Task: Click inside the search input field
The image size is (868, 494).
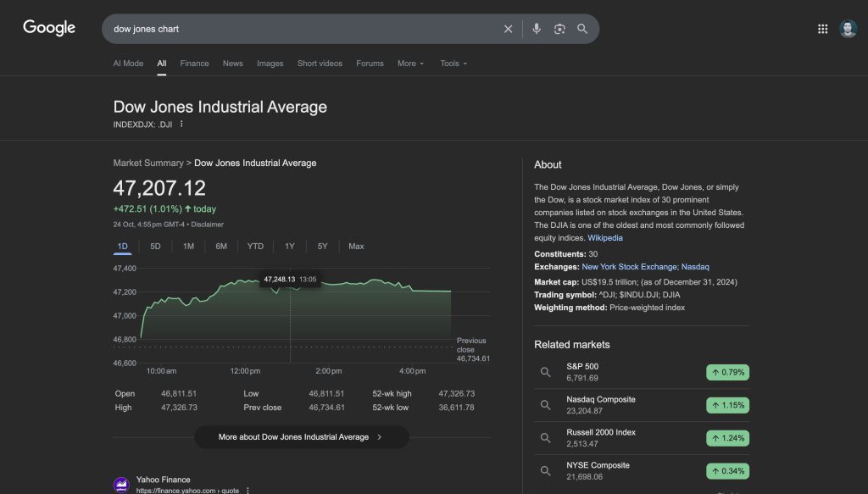Action: 297,28
